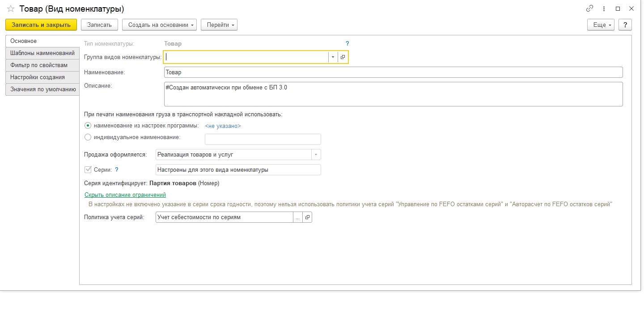
Task: Open the 'Продажа оформляется' dropdown
Action: pos(316,155)
